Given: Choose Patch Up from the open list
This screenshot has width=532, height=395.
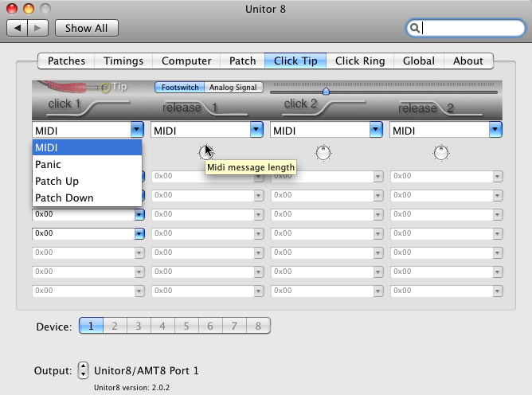Looking at the screenshot, I should [87, 181].
